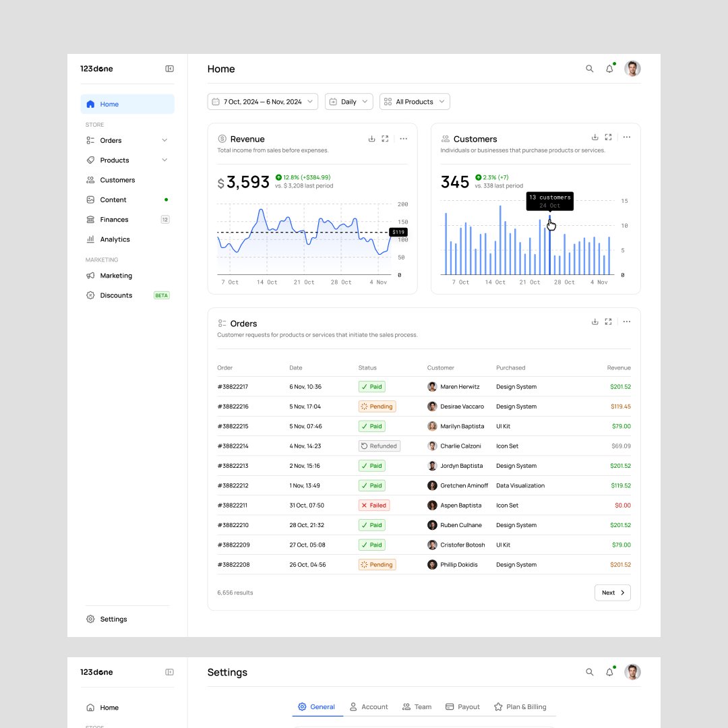Collapse sidebar icon in Home window
Screen dimensions: 728x728
[169, 69]
